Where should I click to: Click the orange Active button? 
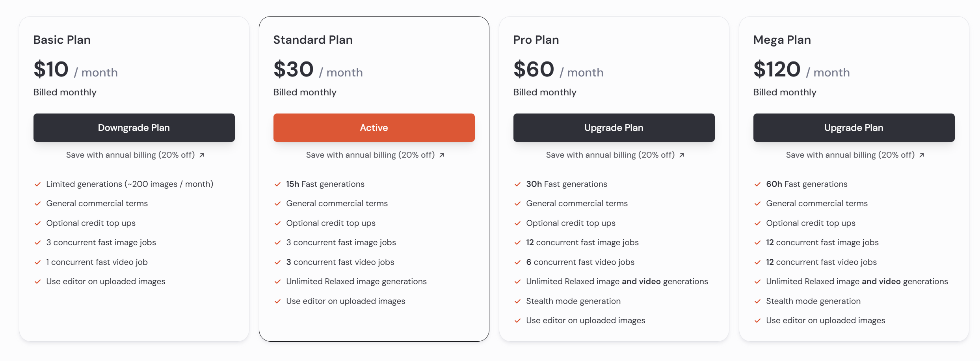tap(374, 128)
